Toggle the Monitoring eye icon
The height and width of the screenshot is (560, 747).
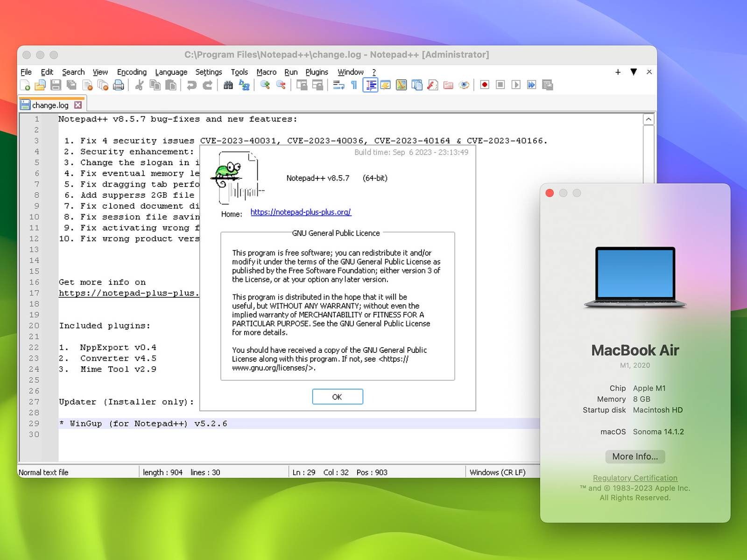(x=464, y=85)
